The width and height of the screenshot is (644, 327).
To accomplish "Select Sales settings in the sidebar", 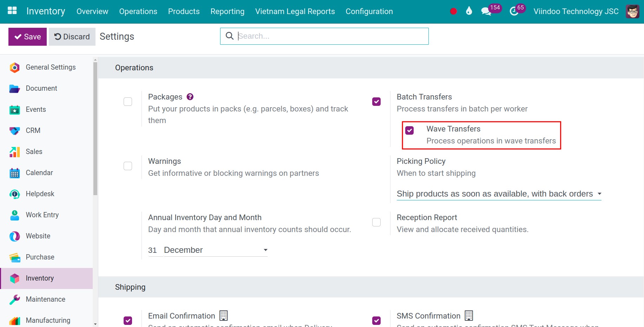I will click(x=46, y=152).
